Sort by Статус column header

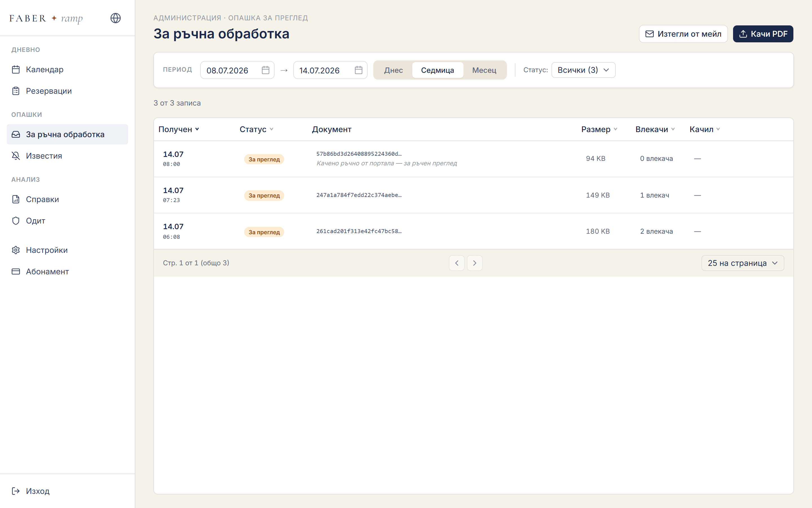click(x=256, y=129)
